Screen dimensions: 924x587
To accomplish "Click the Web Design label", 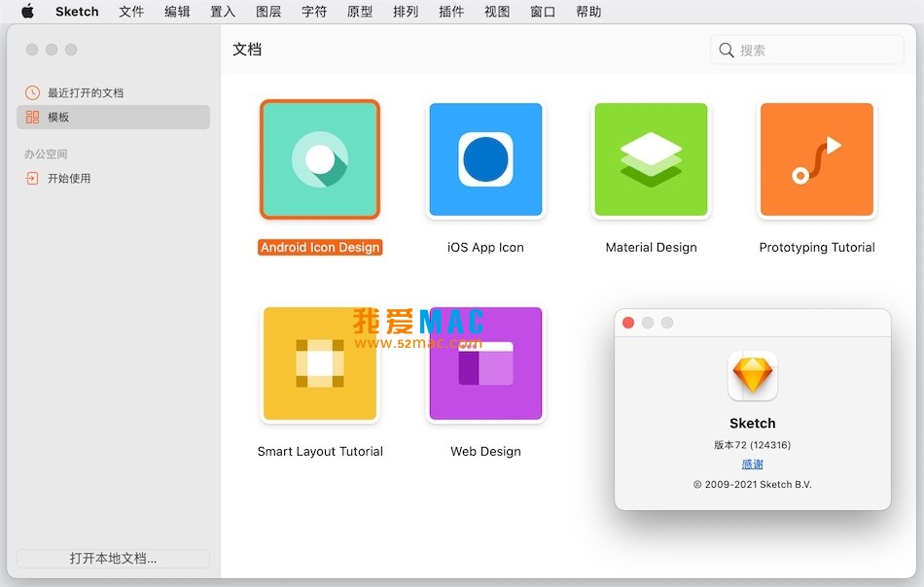I will (x=485, y=452).
